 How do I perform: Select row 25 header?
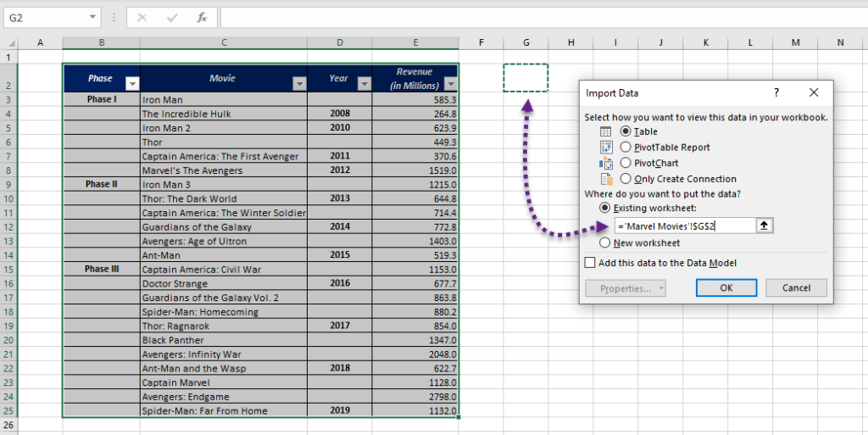(x=8, y=410)
